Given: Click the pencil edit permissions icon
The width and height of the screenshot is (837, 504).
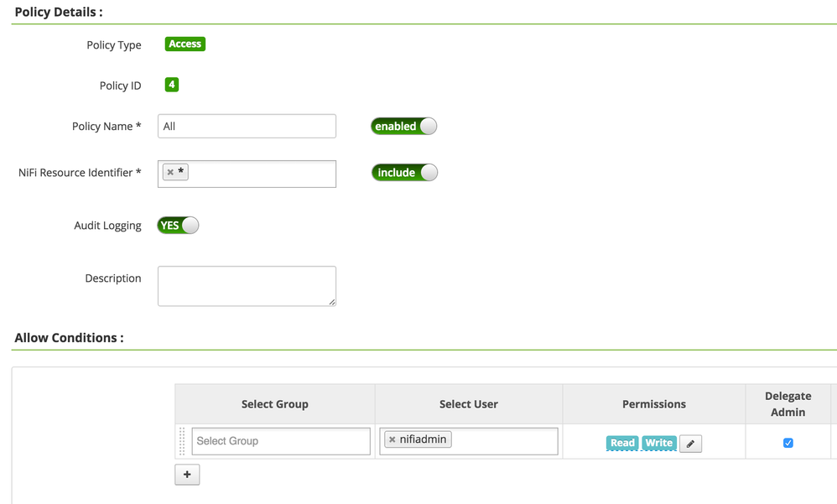Looking at the screenshot, I should [x=690, y=444].
